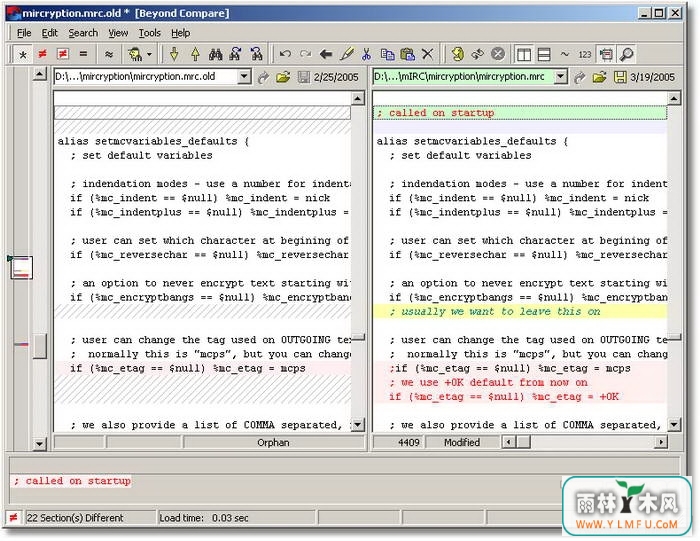The width and height of the screenshot is (700, 541).
Task: Click the status bar not-equal icon
Action: pos(13,518)
